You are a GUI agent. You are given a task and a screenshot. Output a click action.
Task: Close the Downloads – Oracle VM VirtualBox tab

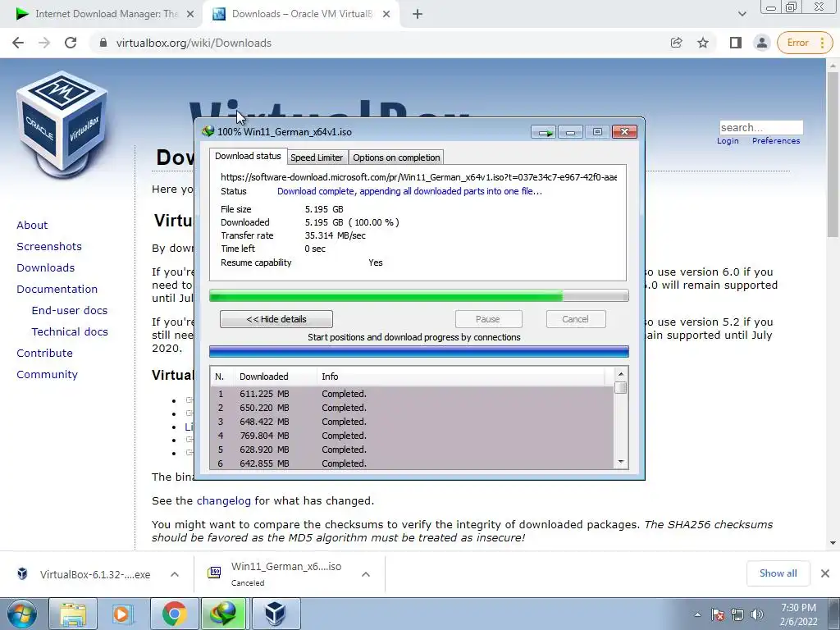[x=386, y=15]
